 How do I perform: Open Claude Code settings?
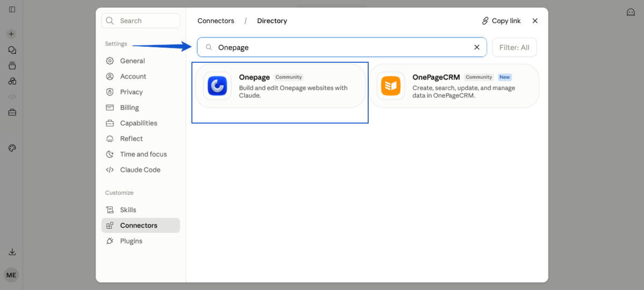click(x=141, y=170)
